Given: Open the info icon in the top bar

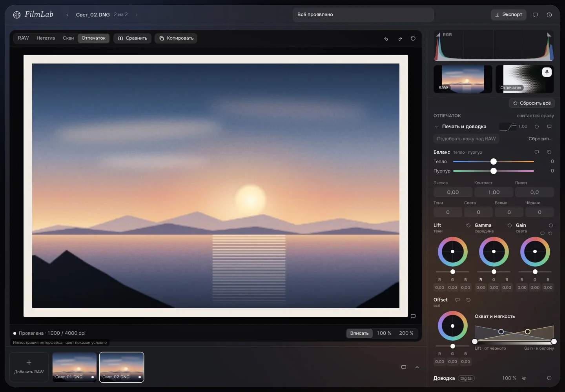Looking at the screenshot, I should click(x=549, y=15).
